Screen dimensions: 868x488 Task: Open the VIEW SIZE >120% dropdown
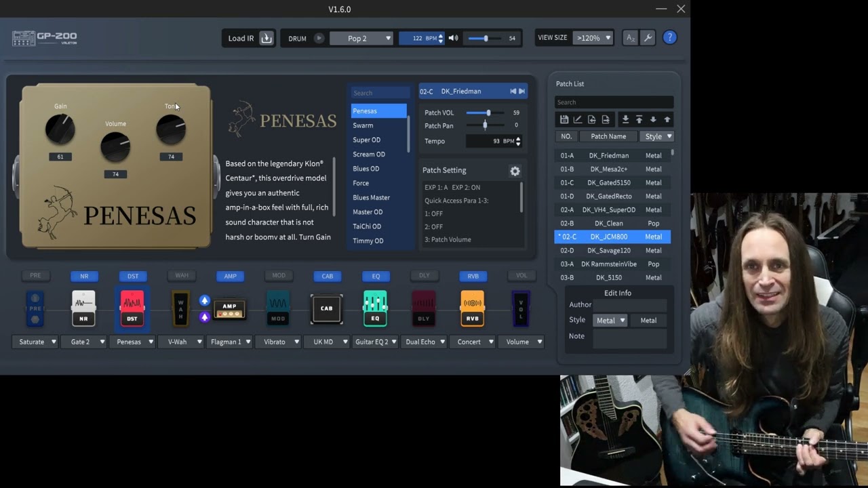[593, 38]
